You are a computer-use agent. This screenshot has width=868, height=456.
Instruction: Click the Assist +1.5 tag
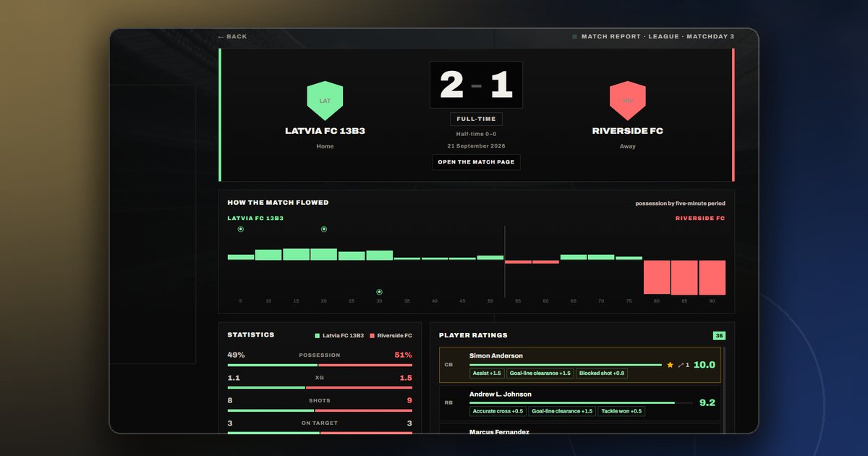point(487,373)
